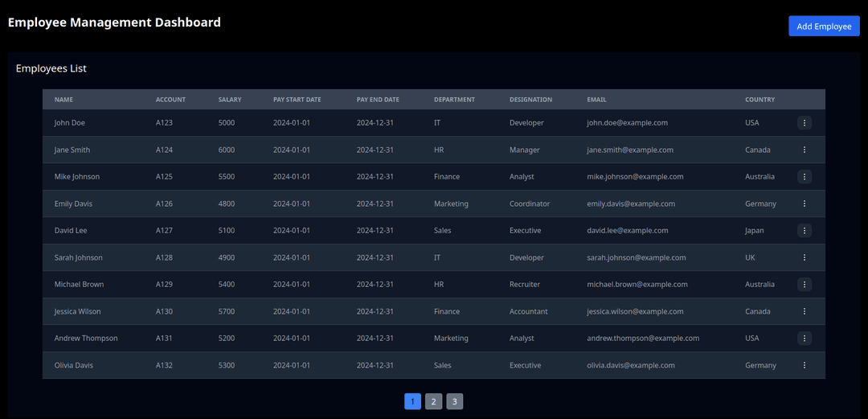
Task: Click the PAY END DATE column header
Action: tap(378, 100)
